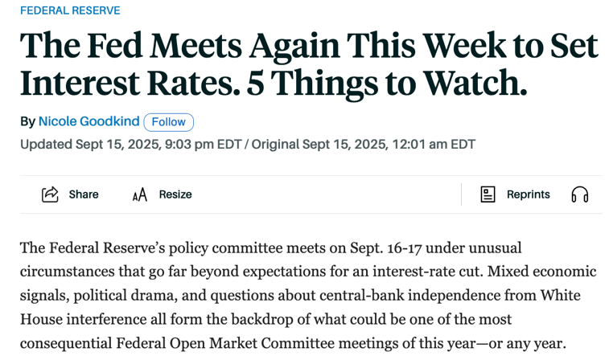Follow author with the Follow button
This screenshot has height=364, width=609.
click(168, 122)
